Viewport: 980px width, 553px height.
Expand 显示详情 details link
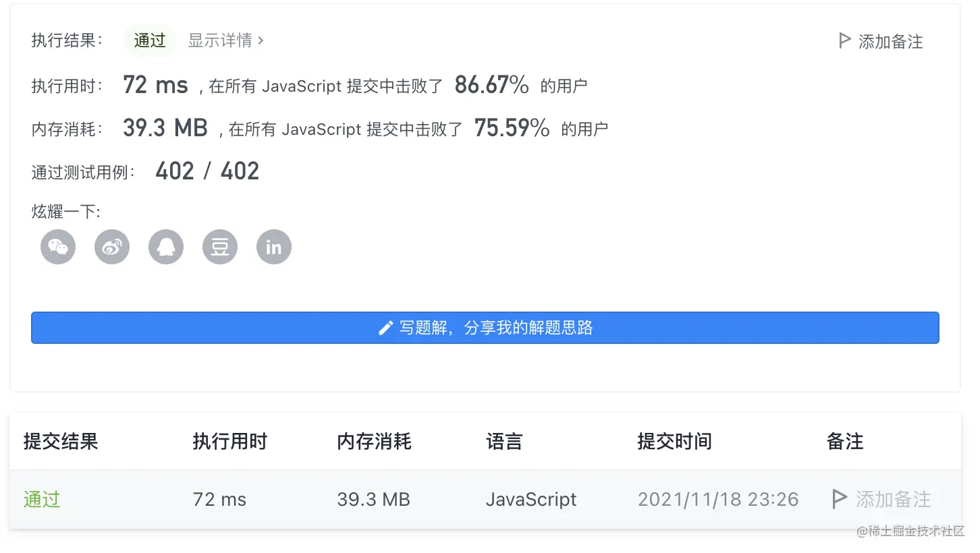226,40
